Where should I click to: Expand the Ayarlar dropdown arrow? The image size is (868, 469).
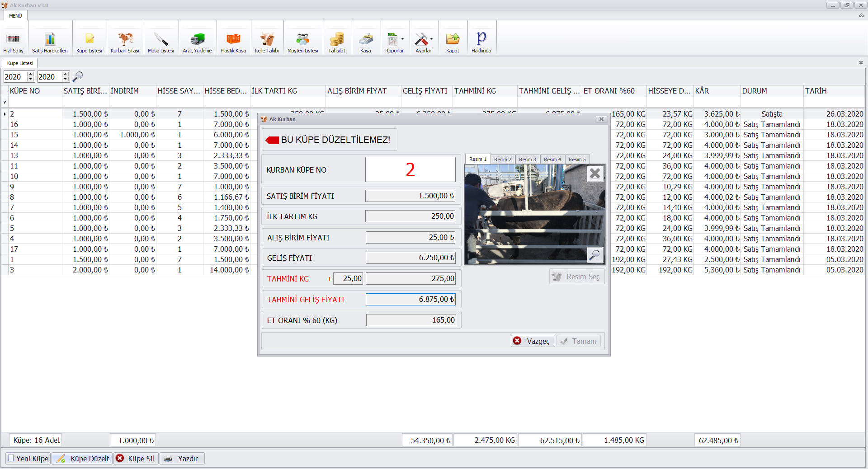point(431,39)
